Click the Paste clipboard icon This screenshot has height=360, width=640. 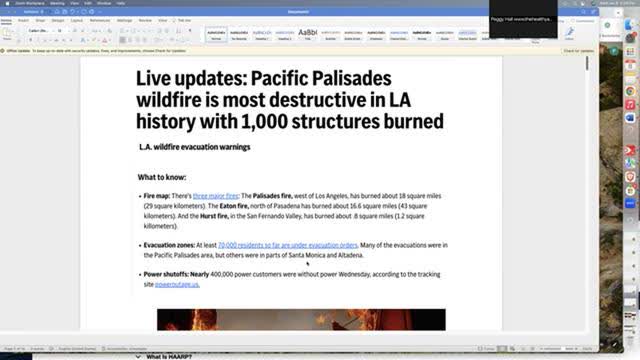click(7, 33)
